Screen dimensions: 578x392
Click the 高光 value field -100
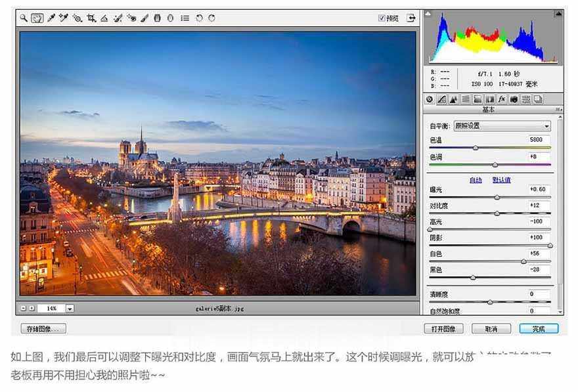coord(539,221)
